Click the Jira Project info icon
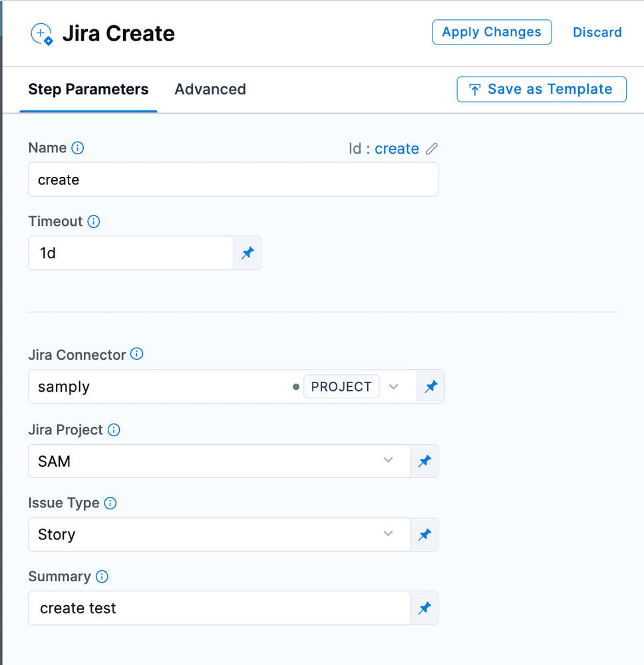Screen dimensions: 644x665 pos(114,430)
